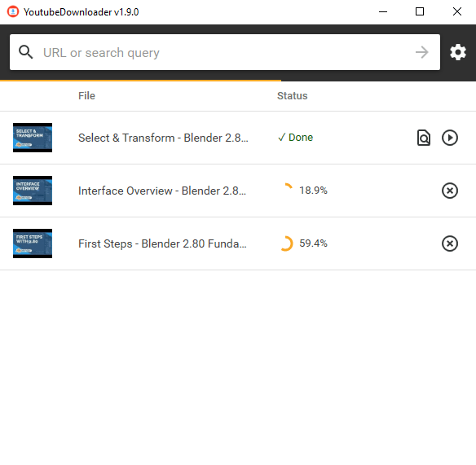Viewport: 476px width, 465px height.
Task: Show Select & Transform file in folder
Action: [x=424, y=138]
